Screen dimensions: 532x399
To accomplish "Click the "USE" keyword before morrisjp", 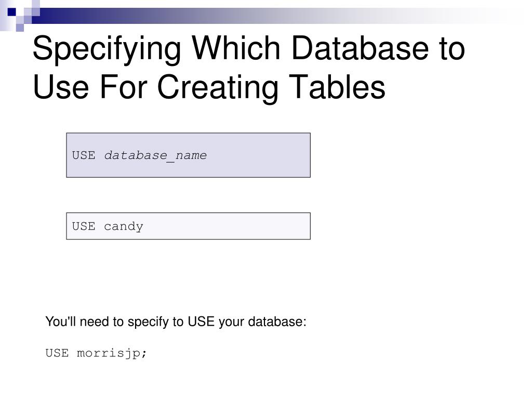I will (x=57, y=353).
